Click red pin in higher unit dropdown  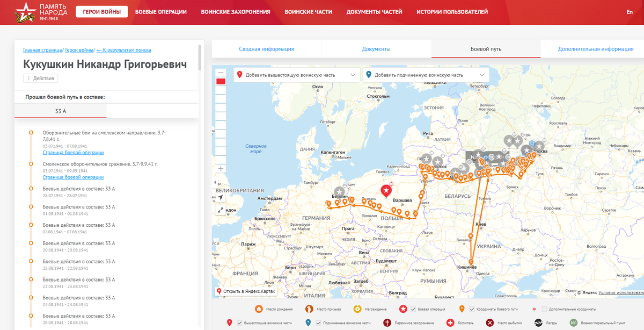pos(240,75)
